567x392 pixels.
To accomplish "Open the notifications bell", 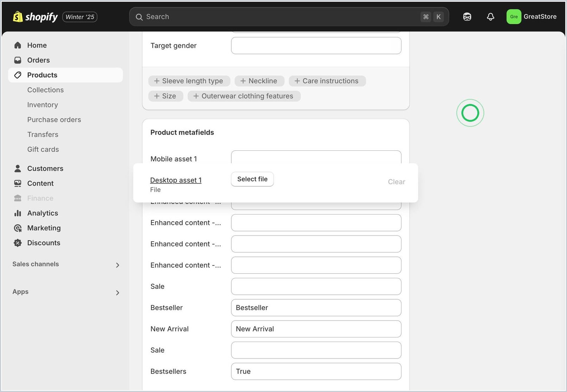I will [x=490, y=17].
